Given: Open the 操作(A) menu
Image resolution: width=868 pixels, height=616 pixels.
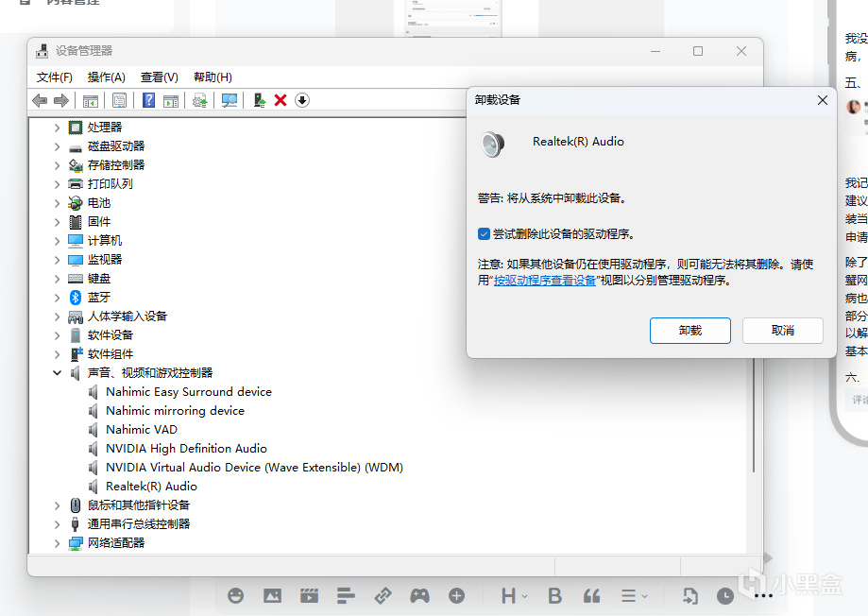Looking at the screenshot, I should tap(107, 77).
